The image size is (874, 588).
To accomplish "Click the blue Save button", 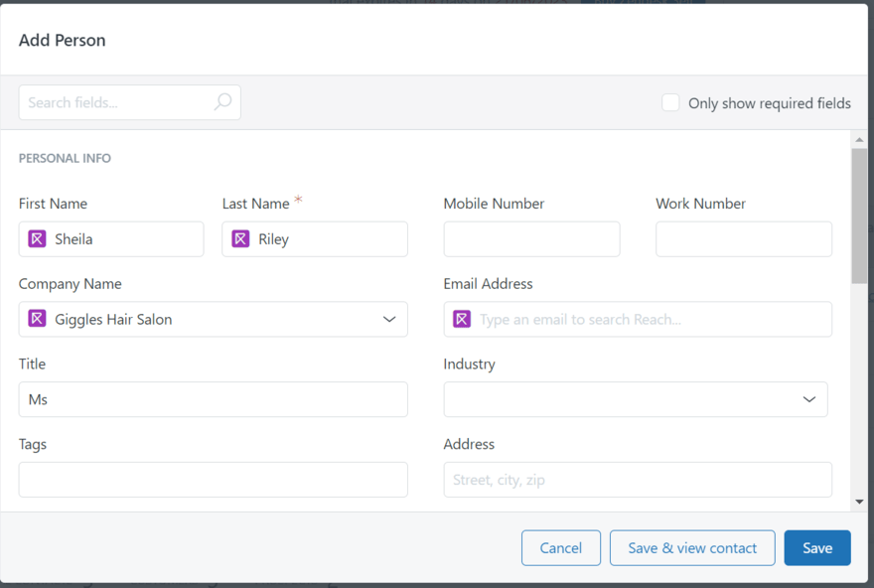I will 816,547.
